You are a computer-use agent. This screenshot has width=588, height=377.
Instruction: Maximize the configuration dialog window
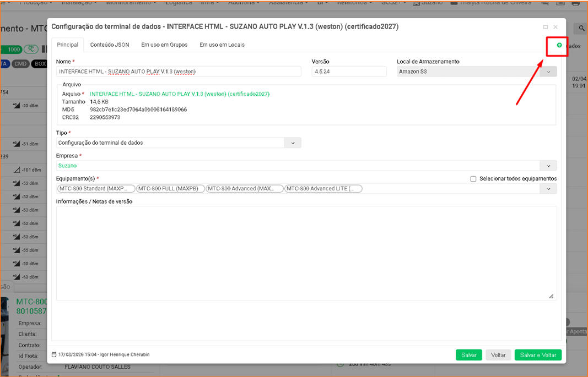coord(545,27)
